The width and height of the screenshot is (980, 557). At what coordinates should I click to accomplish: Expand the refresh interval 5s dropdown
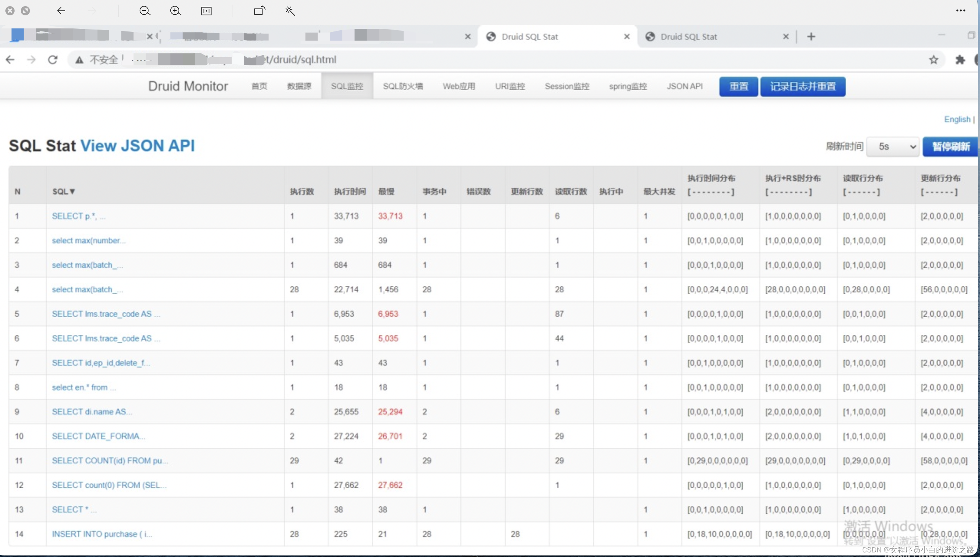point(893,147)
